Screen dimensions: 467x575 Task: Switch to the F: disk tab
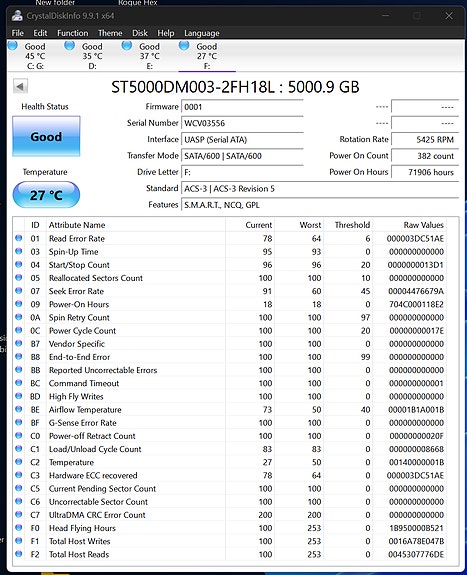(207, 56)
